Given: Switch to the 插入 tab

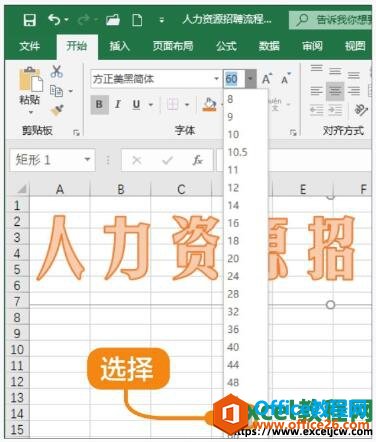Looking at the screenshot, I should tap(120, 46).
